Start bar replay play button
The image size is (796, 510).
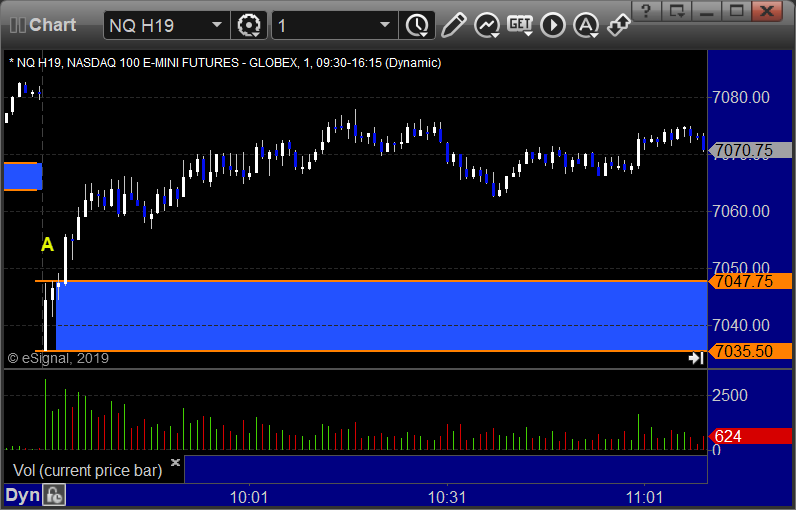(x=553, y=25)
